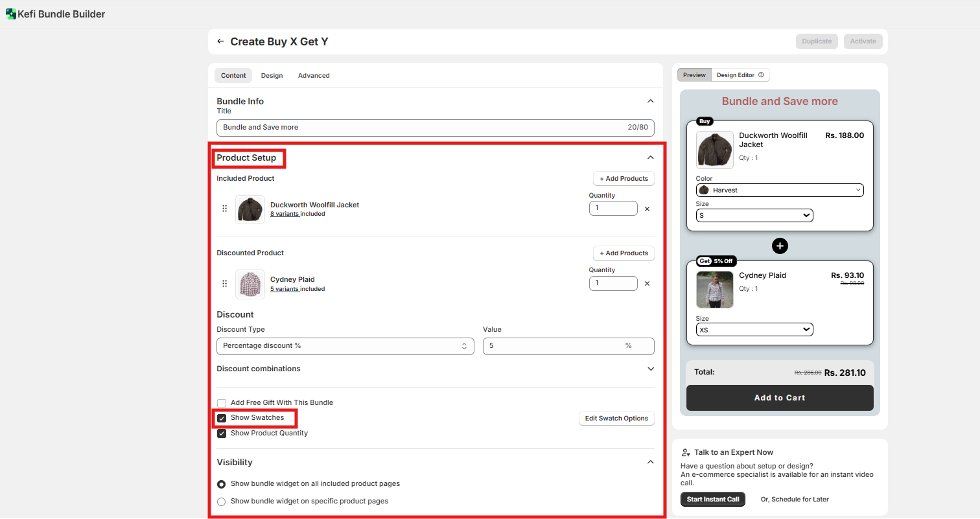Open the Advanced tab

[314, 76]
